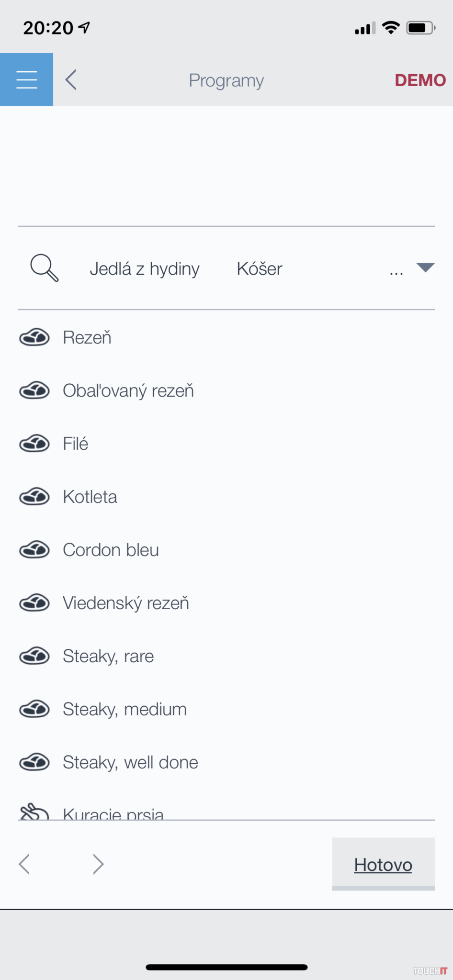Click the meat icon beside Cordon bleu

34,550
